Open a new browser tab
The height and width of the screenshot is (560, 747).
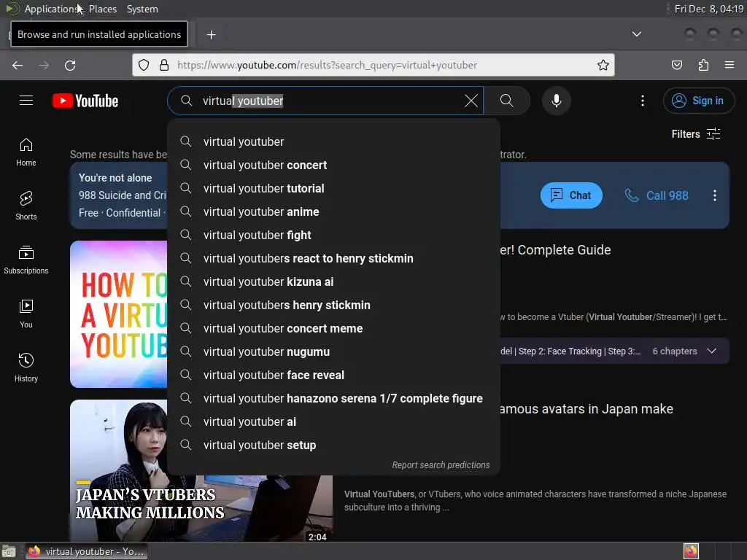tap(211, 35)
